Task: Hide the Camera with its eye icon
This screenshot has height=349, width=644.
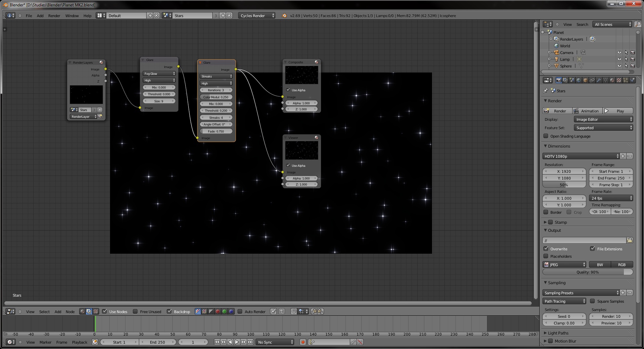Action: [x=619, y=52]
